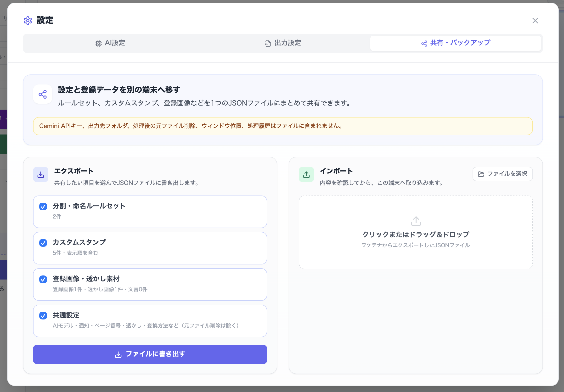Click the クリックまたはドラッグ＆ドロップ drop zone
This screenshot has height=392, width=564.
point(416,232)
